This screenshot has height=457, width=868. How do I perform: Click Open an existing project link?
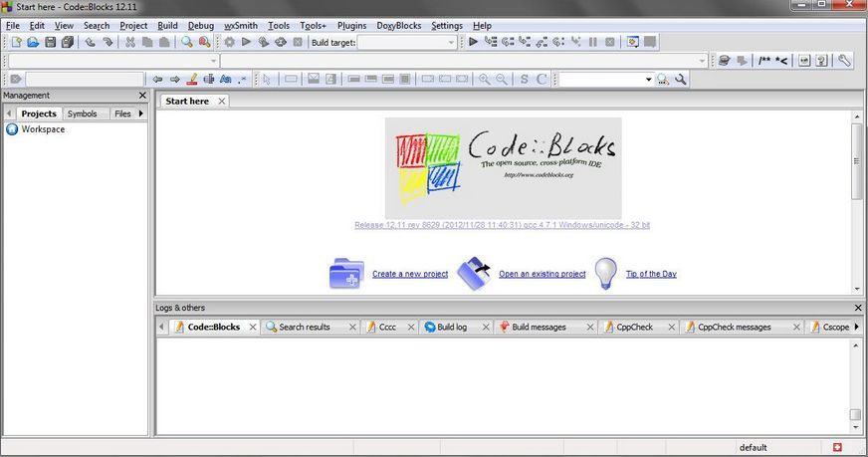click(542, 274)
